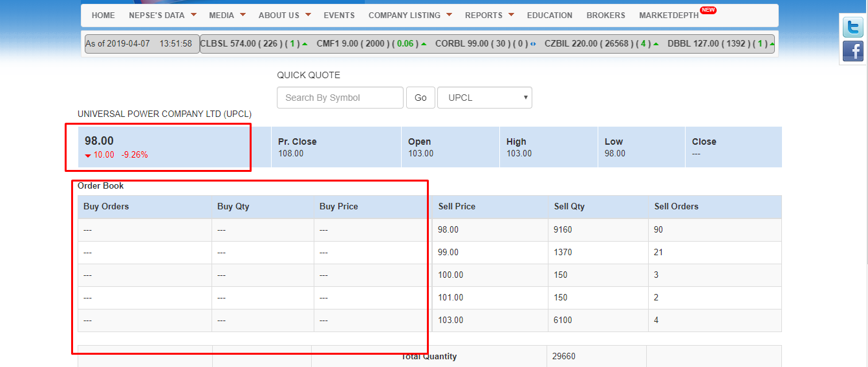868x367 pixels.
Task: Click green up arrow next to CLBSL ticker
Action: (x=305, y=44)
